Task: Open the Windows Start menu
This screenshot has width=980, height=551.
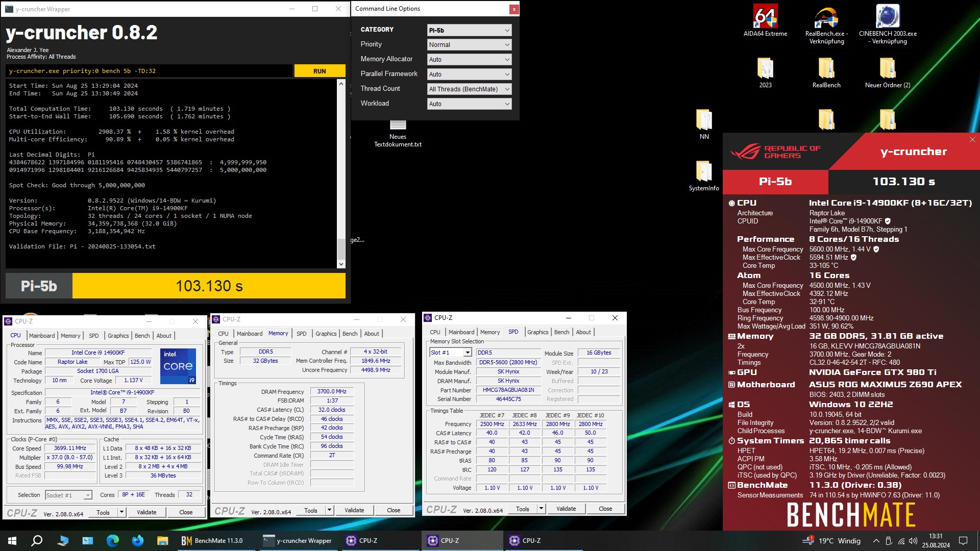Action: pos(12,540)
